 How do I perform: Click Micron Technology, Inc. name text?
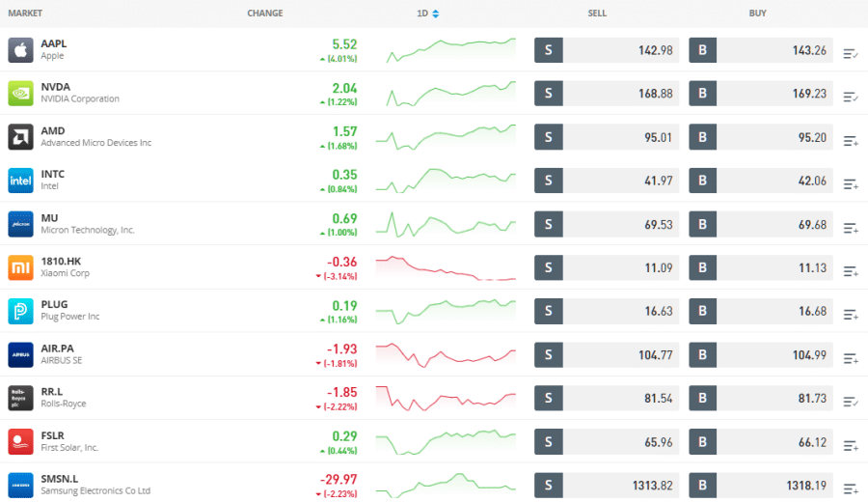click(88, 230)
